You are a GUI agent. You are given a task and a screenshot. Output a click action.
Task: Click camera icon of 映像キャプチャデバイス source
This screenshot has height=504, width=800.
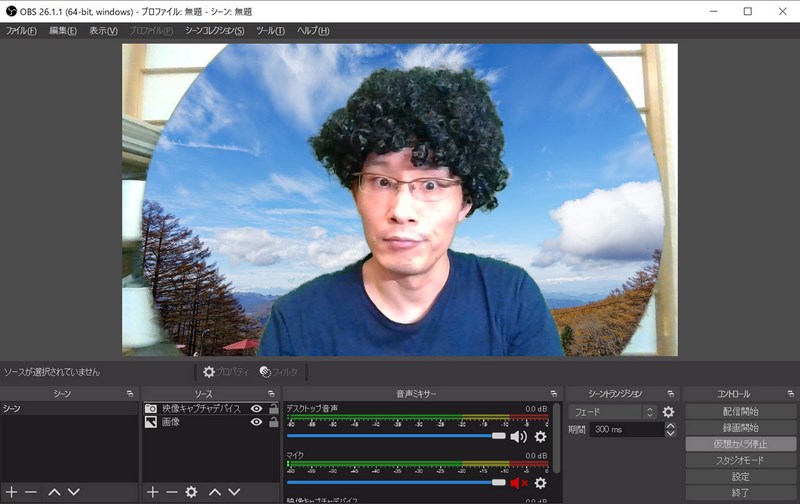(x=151, y=409)
